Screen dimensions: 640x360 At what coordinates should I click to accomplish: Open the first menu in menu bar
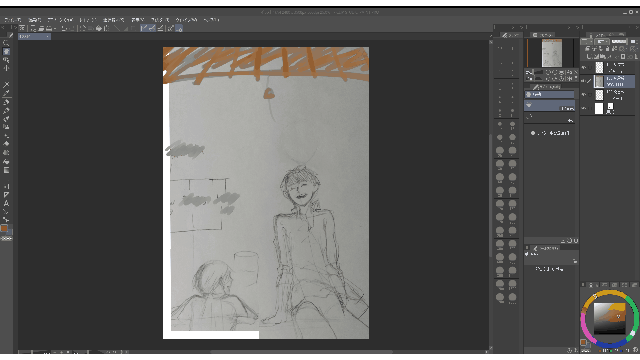click(x=13, y=20)
